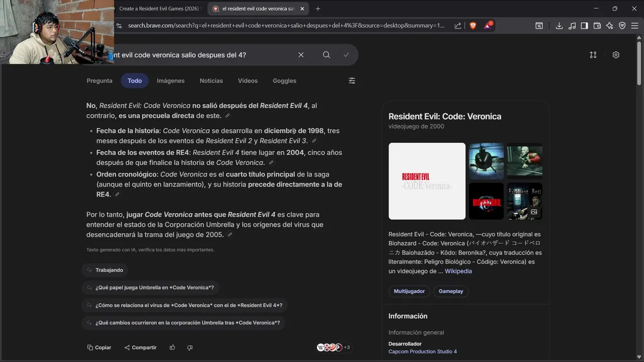Screen dimensions: 644x362
Task: Open search filter sliders icon
Action: pyautogui.click(x=352, y=80)
